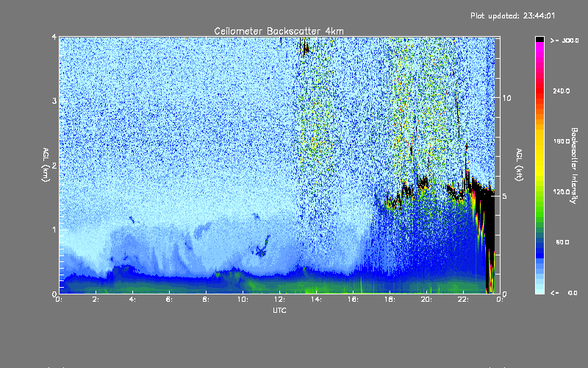
Task: Click the '180.0' color scale label
Action: click(x=561, y=141)
